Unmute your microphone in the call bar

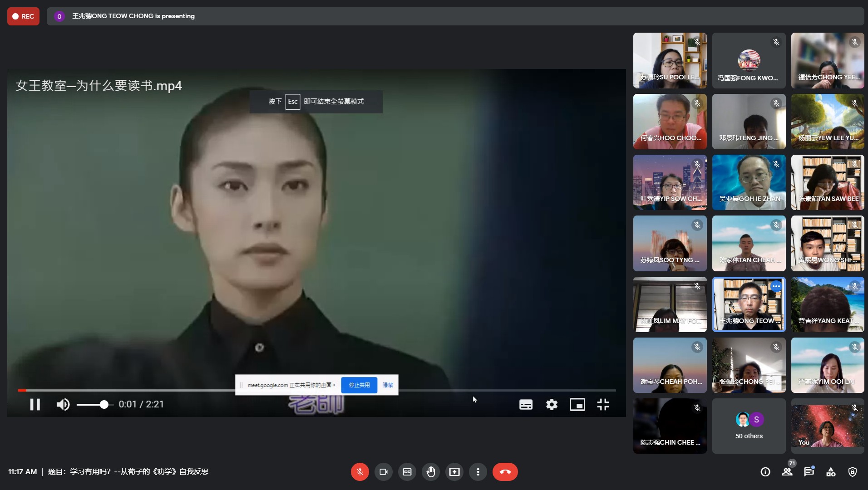(360, 472)
